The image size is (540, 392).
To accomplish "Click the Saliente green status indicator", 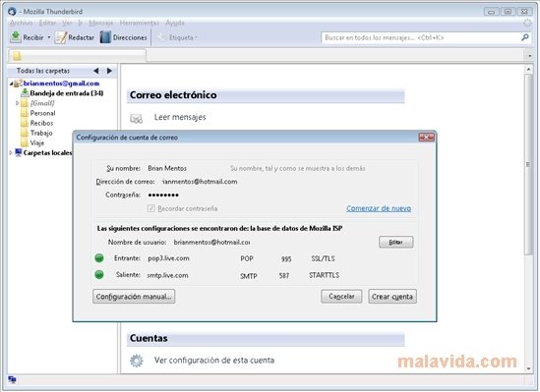I will click(x=99, y=274).
